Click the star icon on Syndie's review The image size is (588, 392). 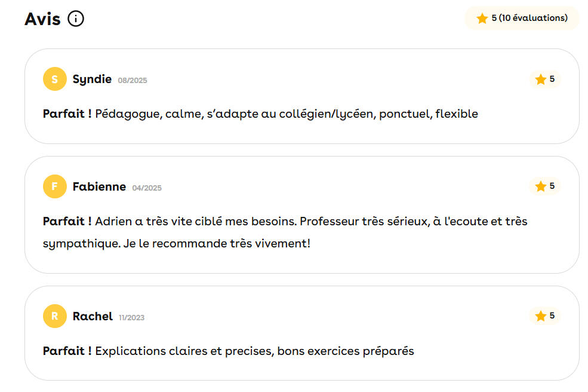coord(541,79)
